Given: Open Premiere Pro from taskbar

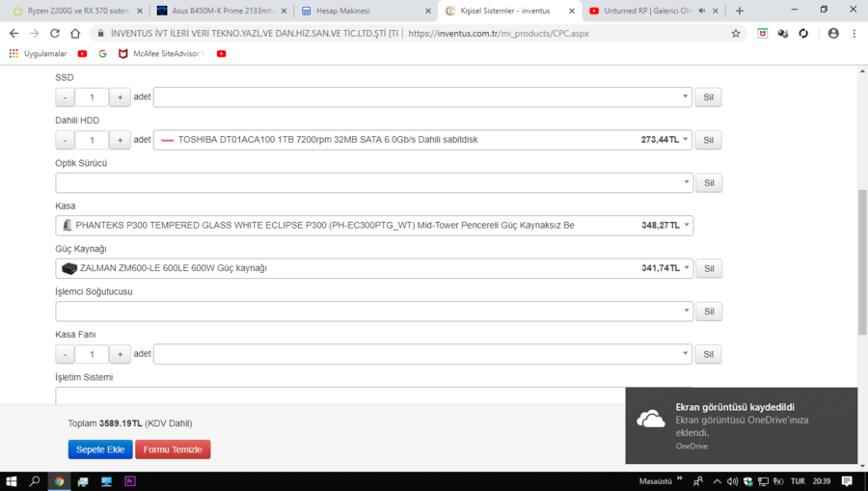Looking at the screenshot, I should [x=130, y=481].
